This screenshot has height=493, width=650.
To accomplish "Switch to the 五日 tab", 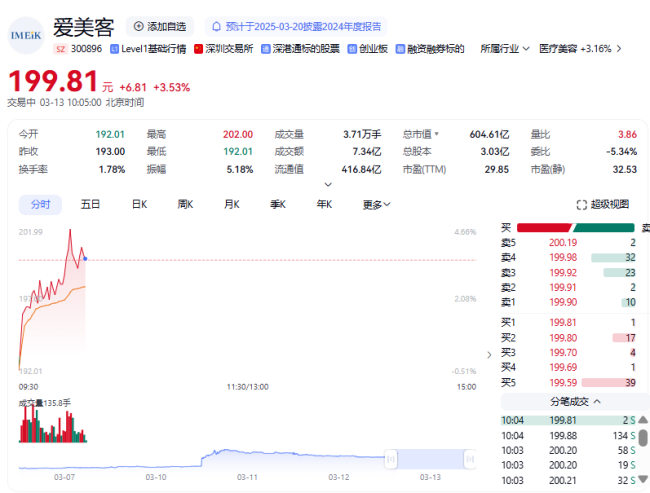I will pyautogui.click(x=90, y=204).
